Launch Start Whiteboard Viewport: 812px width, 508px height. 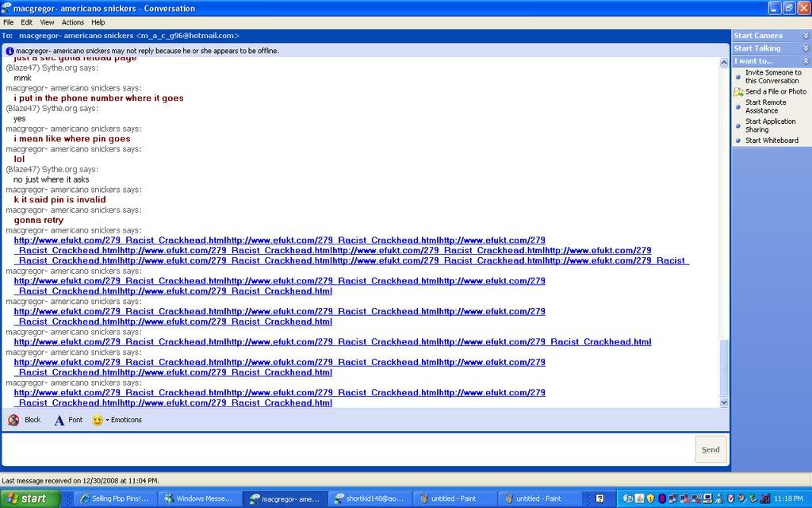pos(772,140)
